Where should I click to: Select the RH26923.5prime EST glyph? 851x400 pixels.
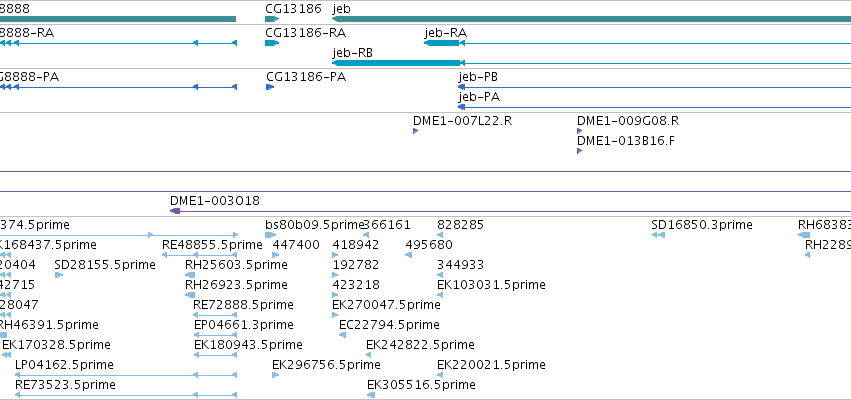pyautogui.click(x=190, y=295)
